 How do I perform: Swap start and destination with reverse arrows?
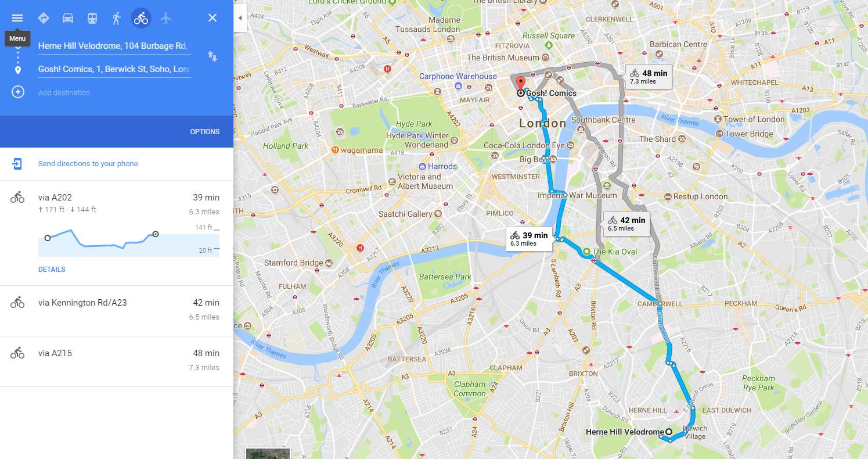tap(213, 56)
